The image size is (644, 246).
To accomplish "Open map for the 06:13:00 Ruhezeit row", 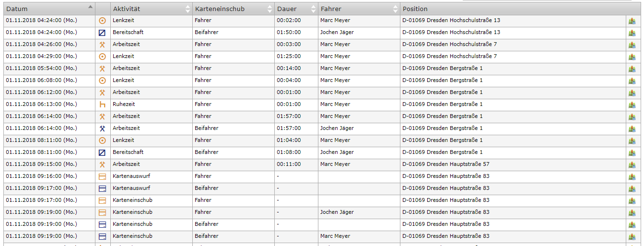I will [x=632, y=105].
